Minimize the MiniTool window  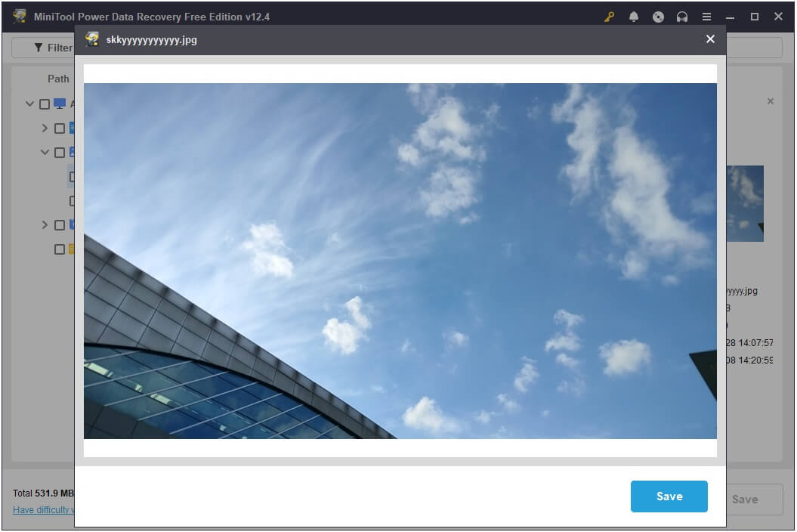pyautogui.click(x=730, y=17)
